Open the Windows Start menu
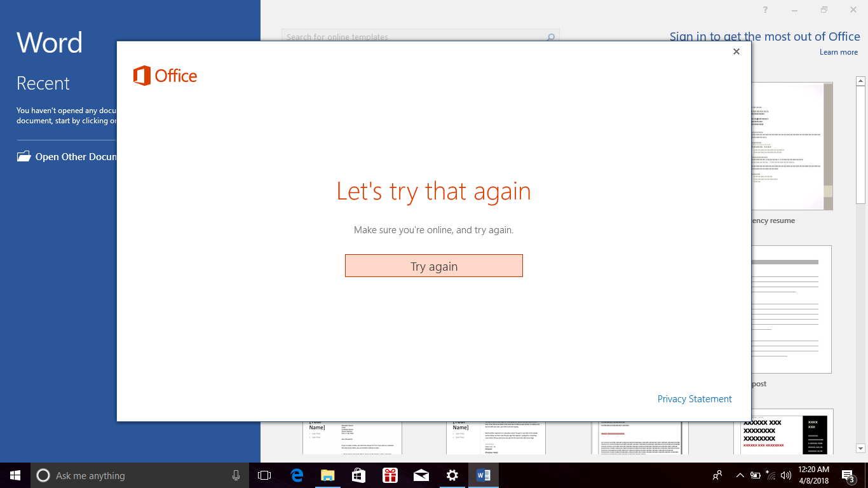The height and width of the screenshot is (488, 868). click(x=15, y=475)
